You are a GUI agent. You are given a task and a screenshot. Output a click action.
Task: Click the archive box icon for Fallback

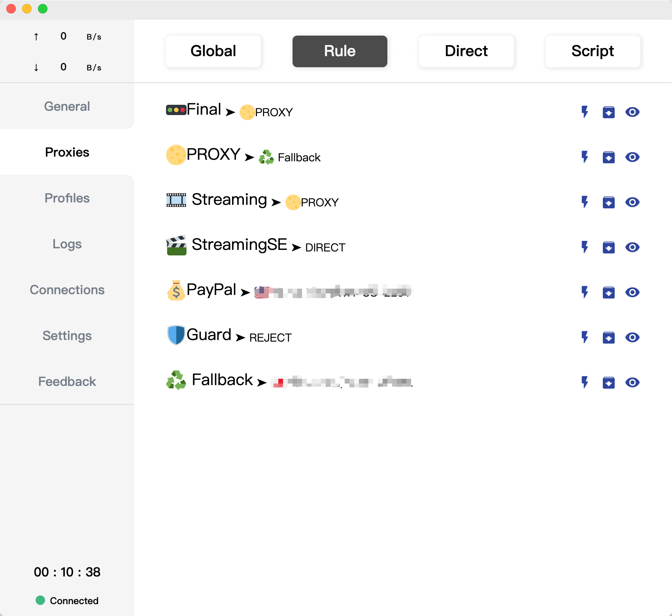(x=609, y=382)
